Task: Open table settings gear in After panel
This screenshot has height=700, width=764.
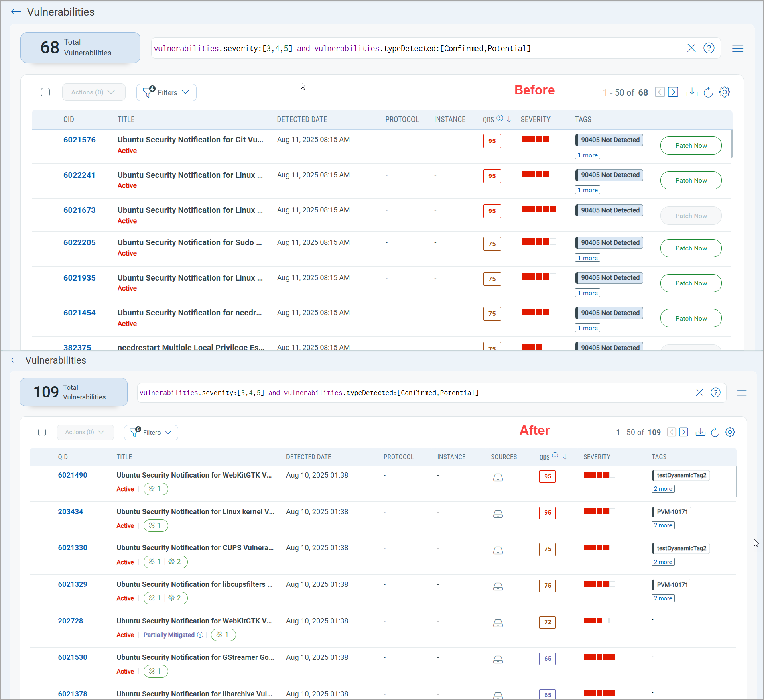Action: (x=730, y=432)
